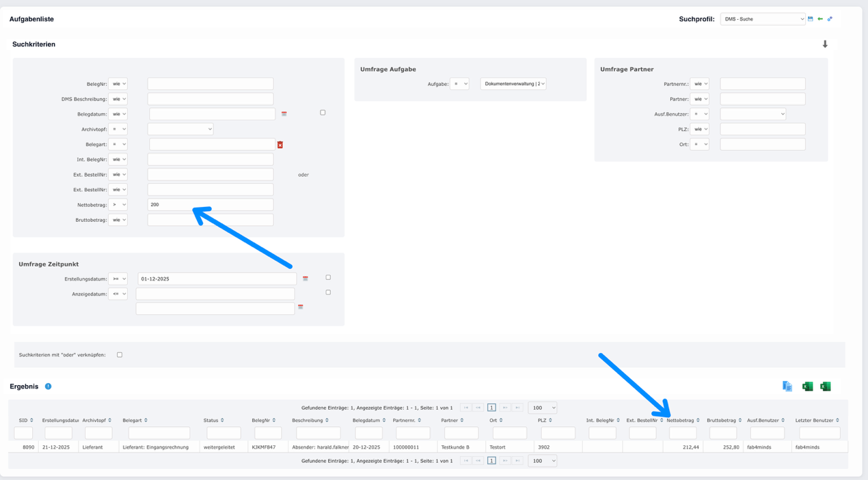Open the Archivtopf value dropdown

pos(180,129)
